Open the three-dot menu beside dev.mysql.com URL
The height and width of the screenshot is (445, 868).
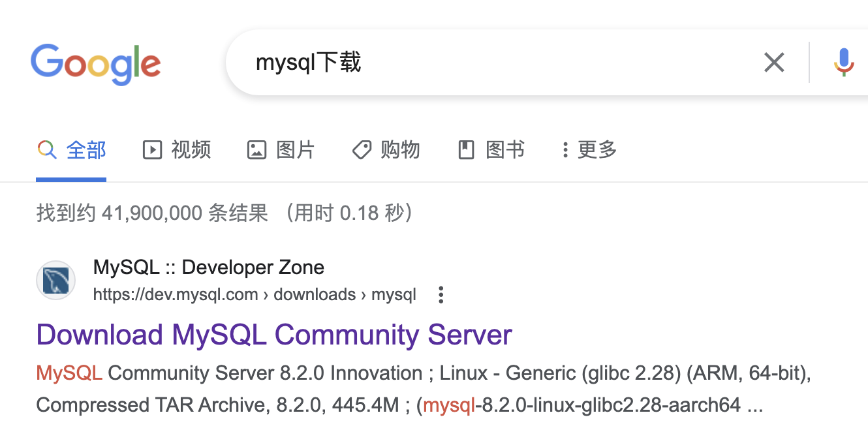441,295
